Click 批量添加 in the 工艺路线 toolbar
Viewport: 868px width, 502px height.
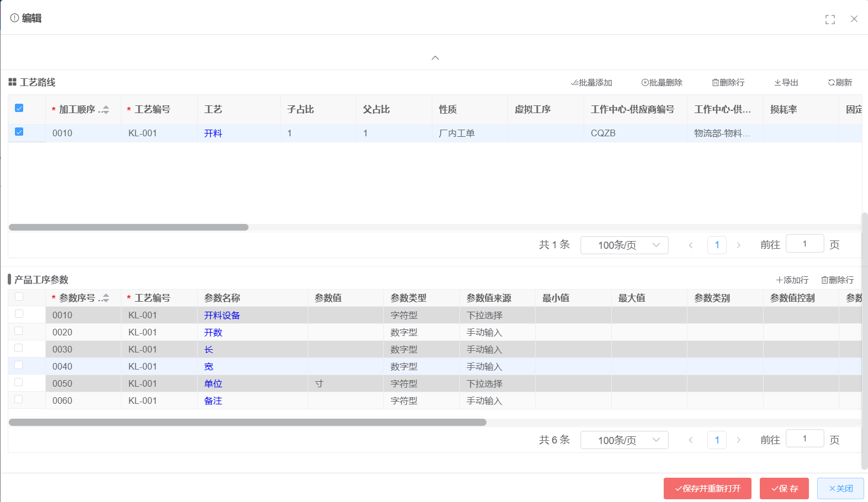591,83
